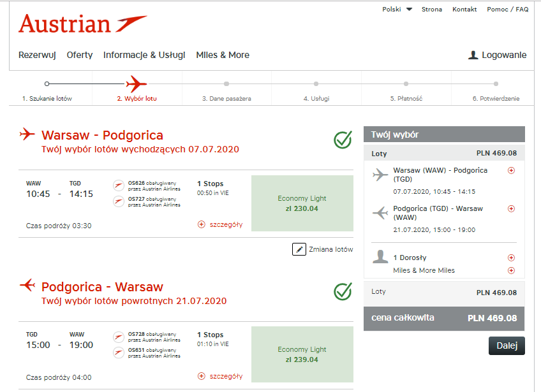Click the Austrian airline logo
This screenshot has height=392, width=541.
pos(83,24)
